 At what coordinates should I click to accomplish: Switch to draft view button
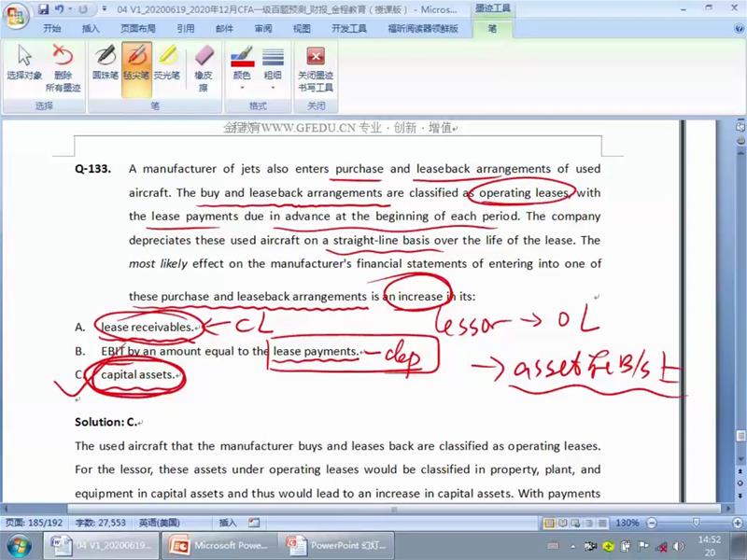point(601,523)
